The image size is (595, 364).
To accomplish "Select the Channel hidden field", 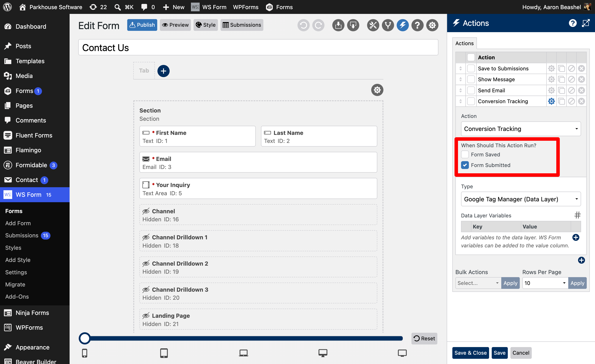I will click(258, 215).
